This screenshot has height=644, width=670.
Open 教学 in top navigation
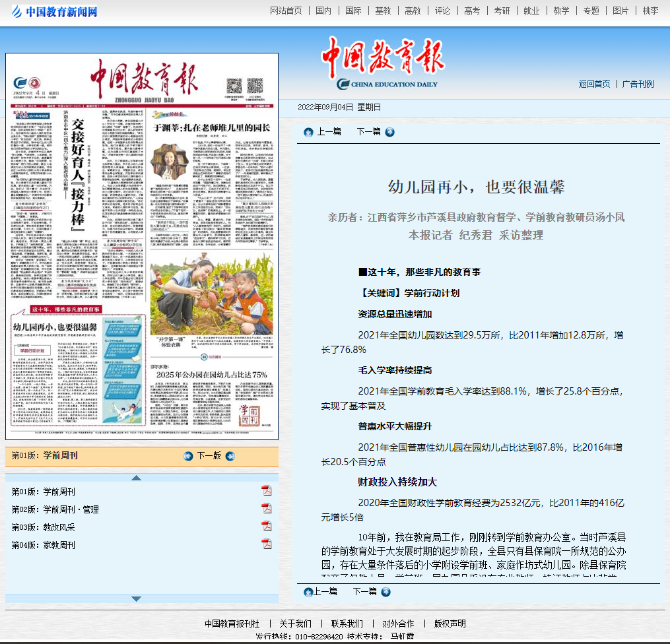tap(562, 11)
